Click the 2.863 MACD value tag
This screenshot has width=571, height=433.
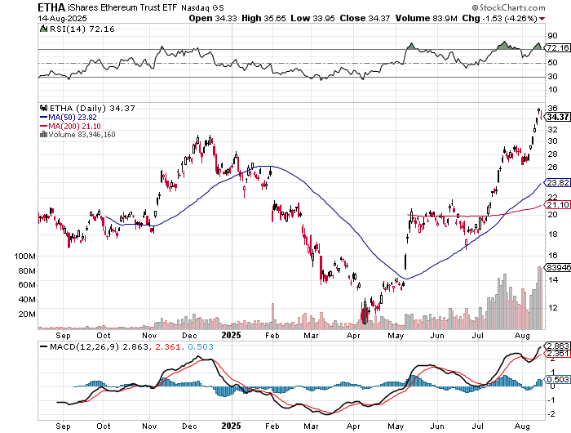[x=558, y=346]
